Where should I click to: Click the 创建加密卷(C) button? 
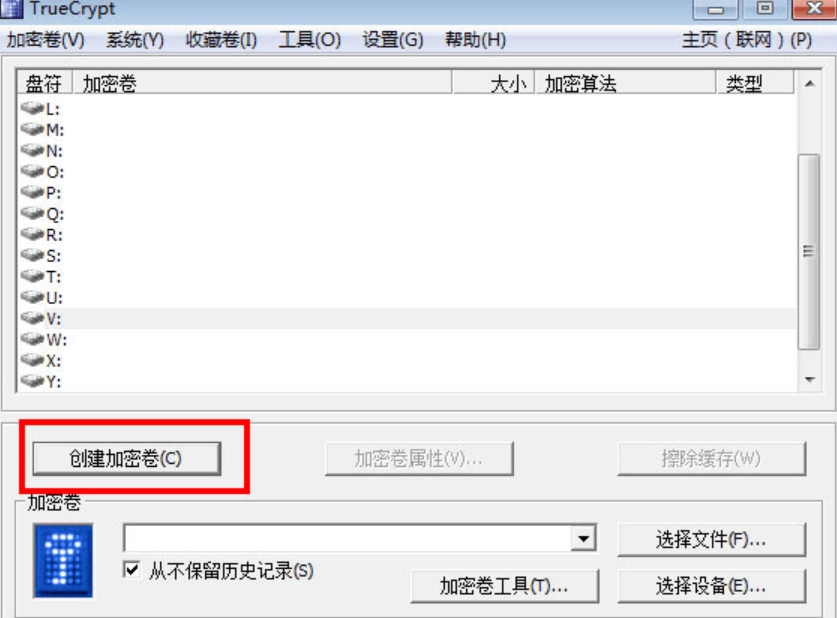127,458
